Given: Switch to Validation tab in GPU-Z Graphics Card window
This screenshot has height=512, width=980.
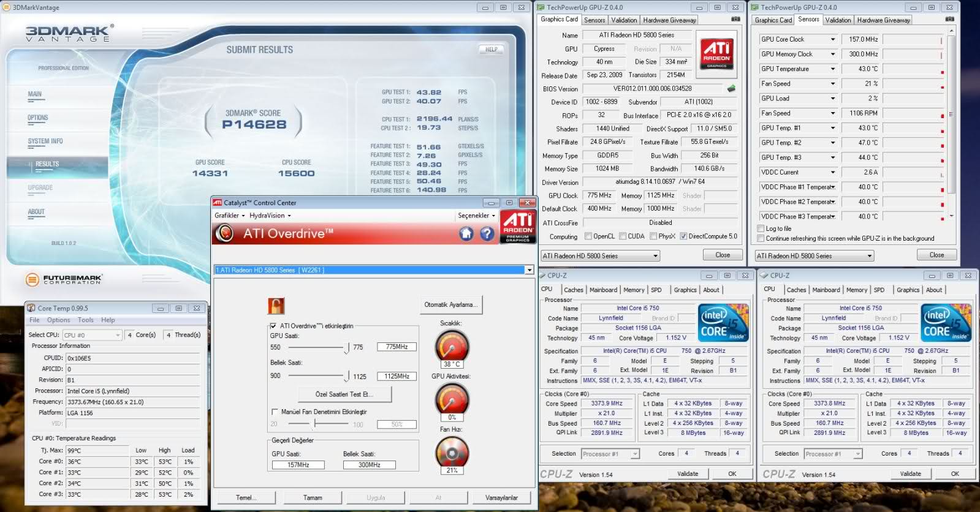Looking at the screenshot, I should tap(624, 20).
